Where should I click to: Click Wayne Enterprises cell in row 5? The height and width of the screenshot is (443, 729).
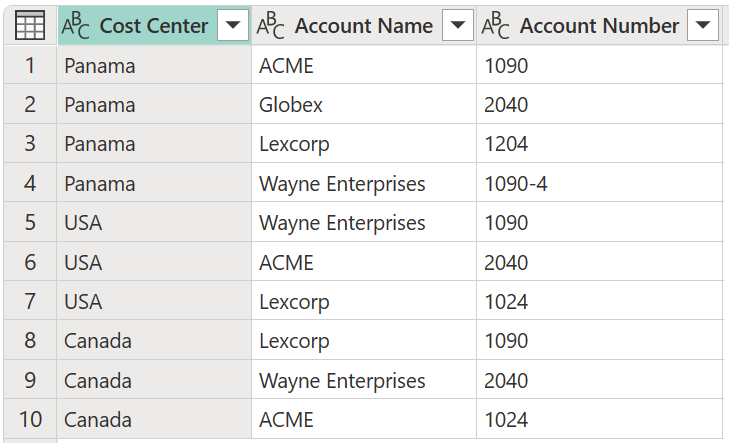click(x=364, y=222)
